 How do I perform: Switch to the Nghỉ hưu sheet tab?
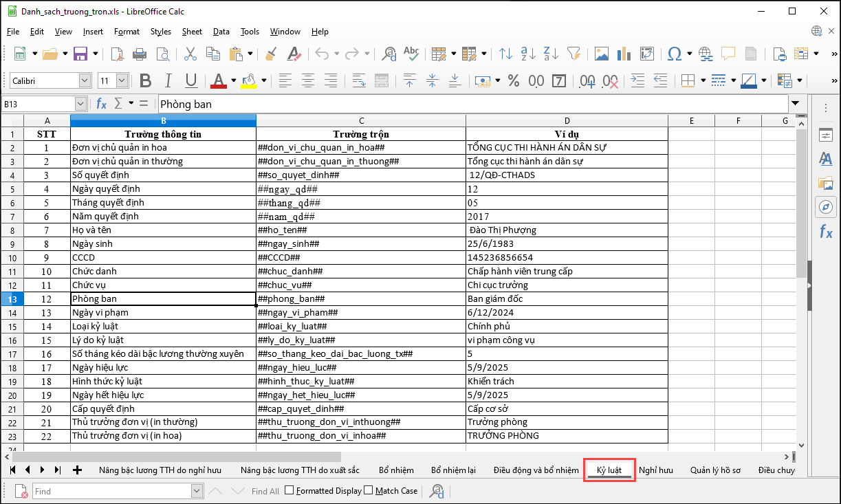(x=655, y=470)
